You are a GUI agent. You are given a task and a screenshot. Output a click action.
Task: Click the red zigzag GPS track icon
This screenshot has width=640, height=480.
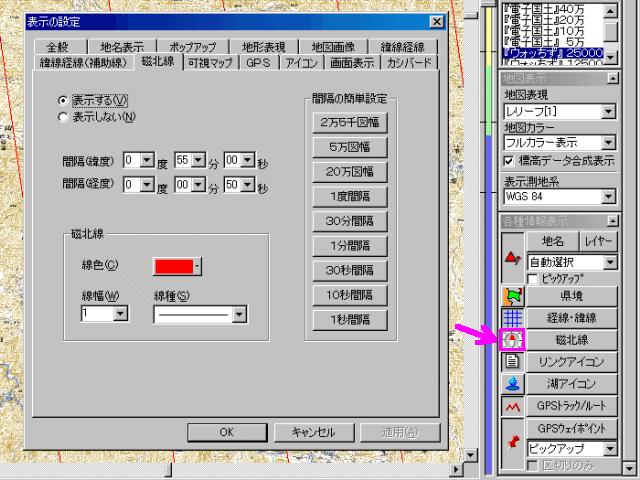(x=513, y=406)
